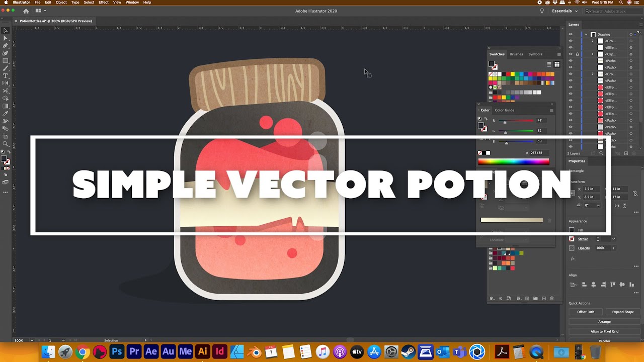Click the Arrange quick action button
This screenshot has width=644, height=362.
click(605, 322)
